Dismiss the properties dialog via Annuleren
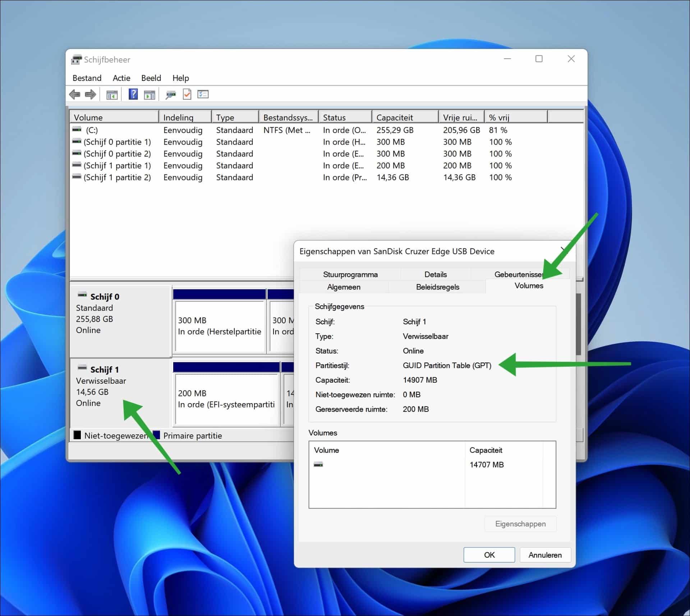 coord(545,555)
